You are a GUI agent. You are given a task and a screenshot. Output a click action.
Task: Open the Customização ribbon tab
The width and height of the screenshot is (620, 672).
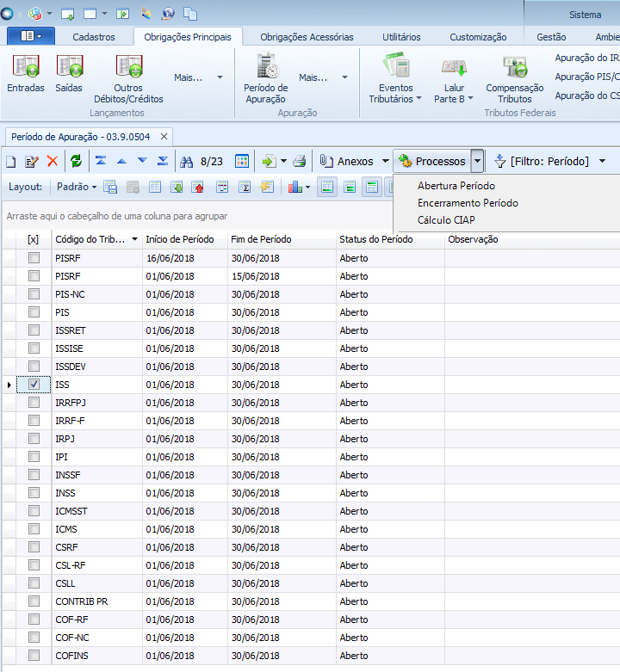[478, 37]
